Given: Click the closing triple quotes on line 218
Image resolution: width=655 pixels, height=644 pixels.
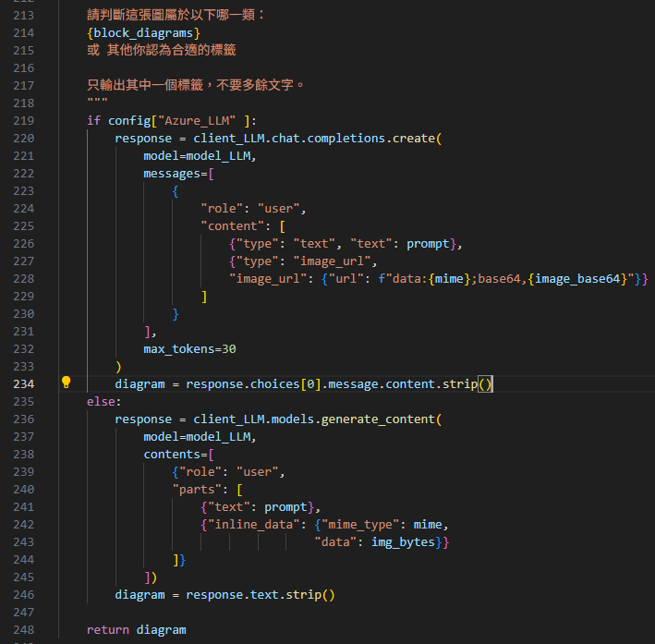Looking at the screenshot, I should click(x=97, y=101).
